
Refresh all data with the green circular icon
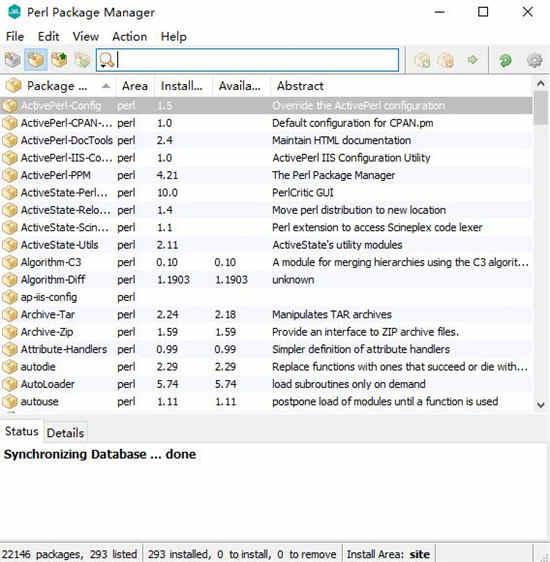[x=505, y=60]
